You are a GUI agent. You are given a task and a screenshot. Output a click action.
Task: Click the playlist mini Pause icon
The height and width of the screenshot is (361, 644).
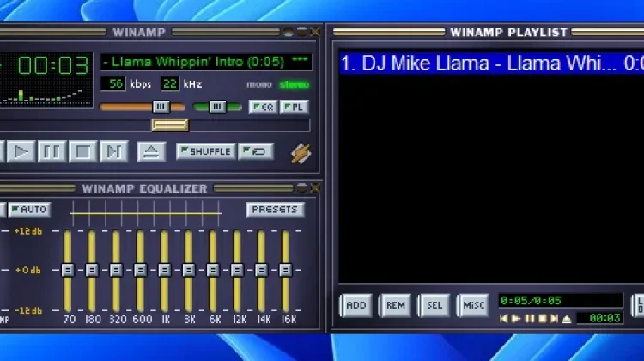[x=530, y=319]
